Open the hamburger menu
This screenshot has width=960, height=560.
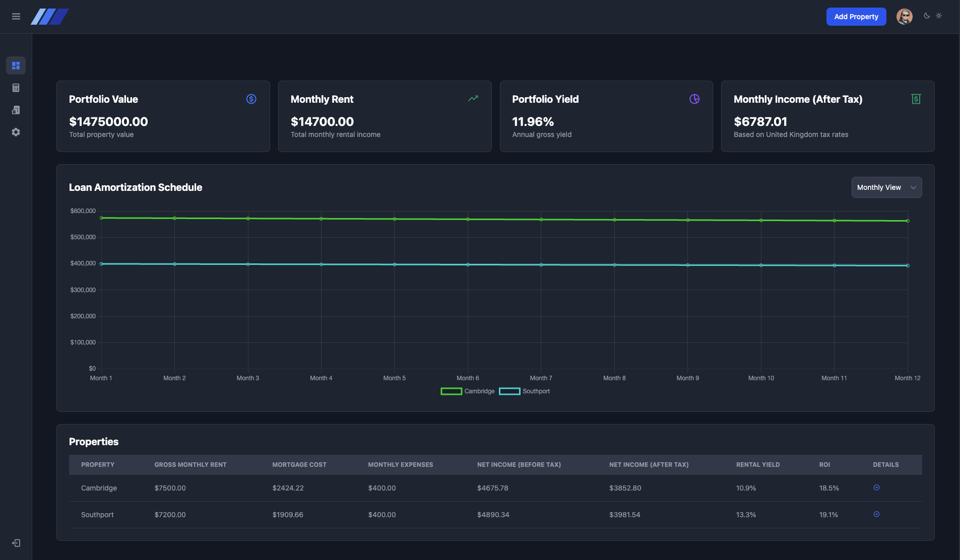(16, 17)
